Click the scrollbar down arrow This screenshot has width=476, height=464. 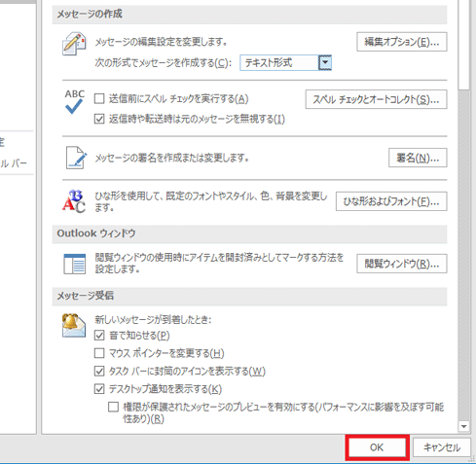[463, 427]
